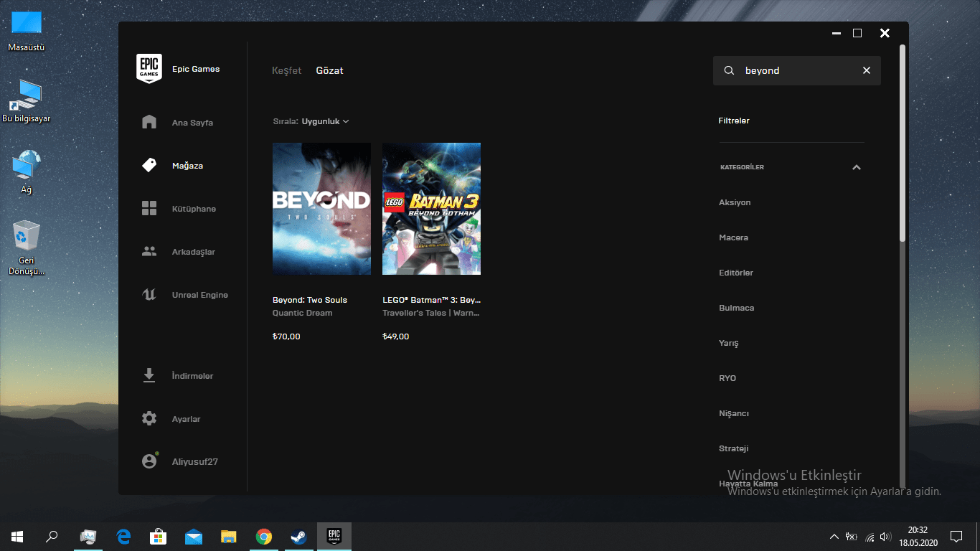Click the ₺70,00 price
This screenshot has height=551, width=980.
(286, 336)
